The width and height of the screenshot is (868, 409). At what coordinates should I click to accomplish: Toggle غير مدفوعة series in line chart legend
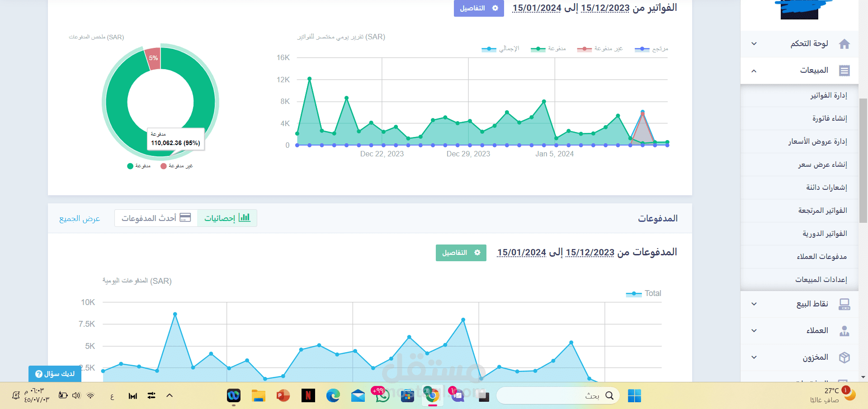600,49
